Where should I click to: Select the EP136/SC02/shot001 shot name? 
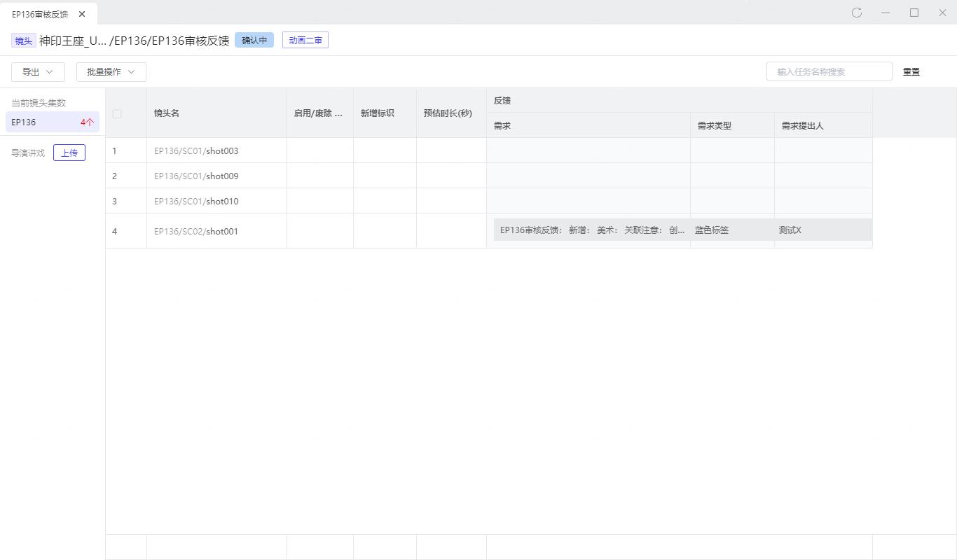click(196, 231)
